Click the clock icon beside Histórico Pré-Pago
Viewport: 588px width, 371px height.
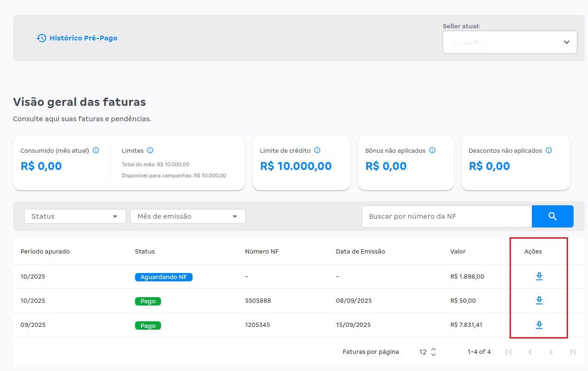[41, 39]
